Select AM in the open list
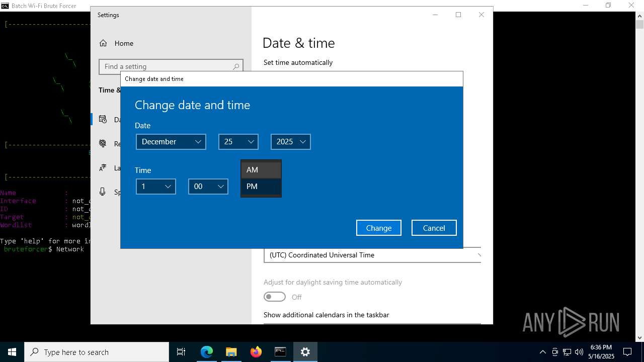 click(x=261, y=170)
